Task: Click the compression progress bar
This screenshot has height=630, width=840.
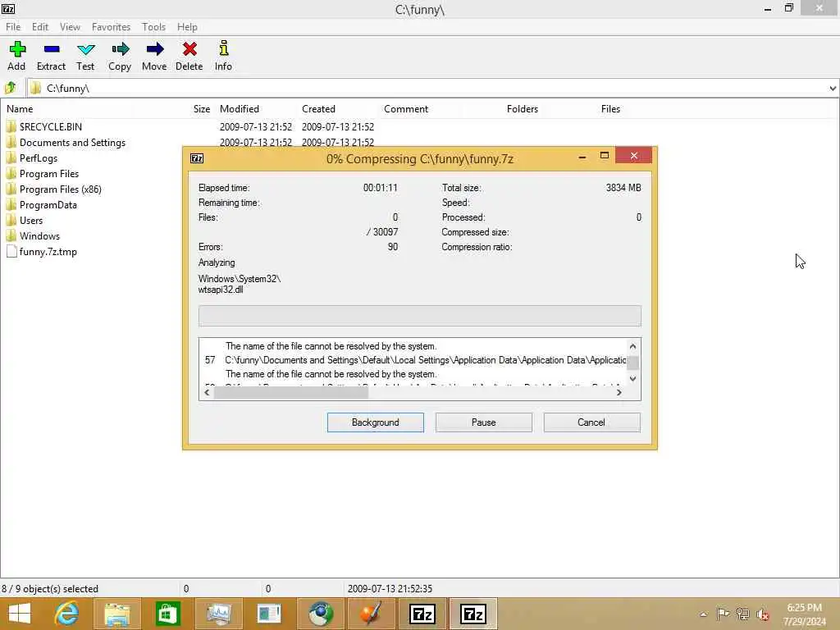Action: tap(419, 316)
